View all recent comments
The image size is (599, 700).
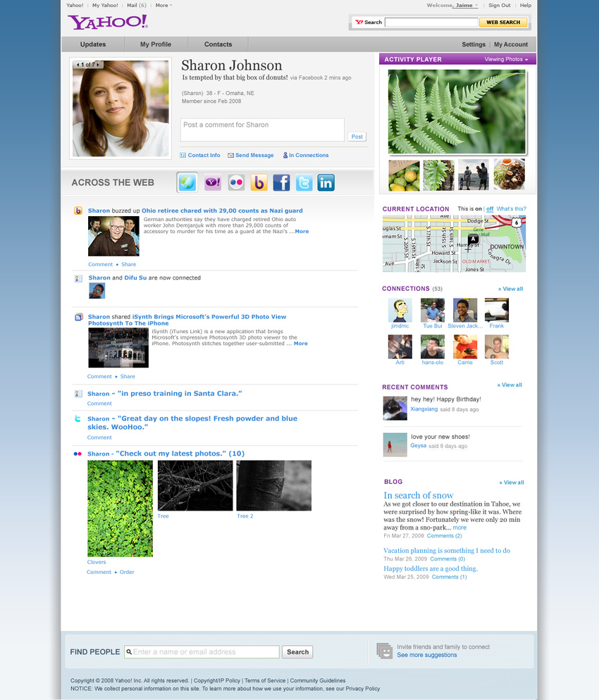(x=510, y=385)
